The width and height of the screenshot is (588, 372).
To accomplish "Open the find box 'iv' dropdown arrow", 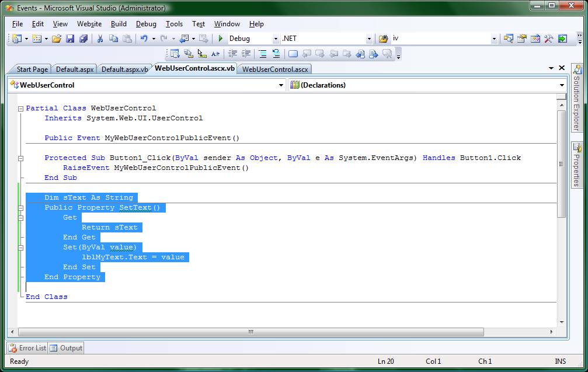I will tap(494, 39).
